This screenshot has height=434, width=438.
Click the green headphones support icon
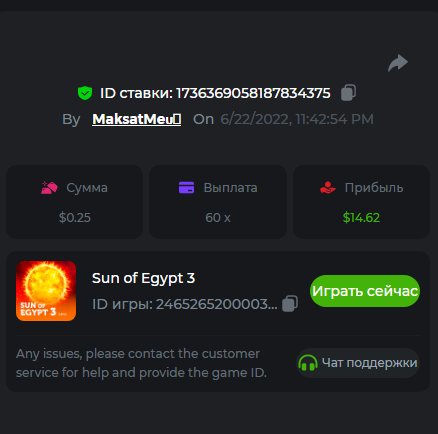point(308,363)
